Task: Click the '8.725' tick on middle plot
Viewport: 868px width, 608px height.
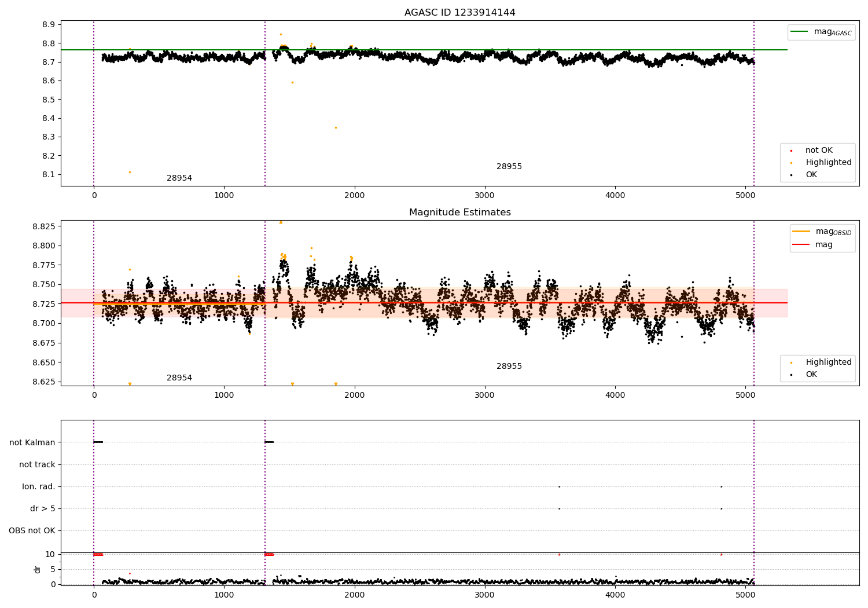Action: click(x=43, y=304)
